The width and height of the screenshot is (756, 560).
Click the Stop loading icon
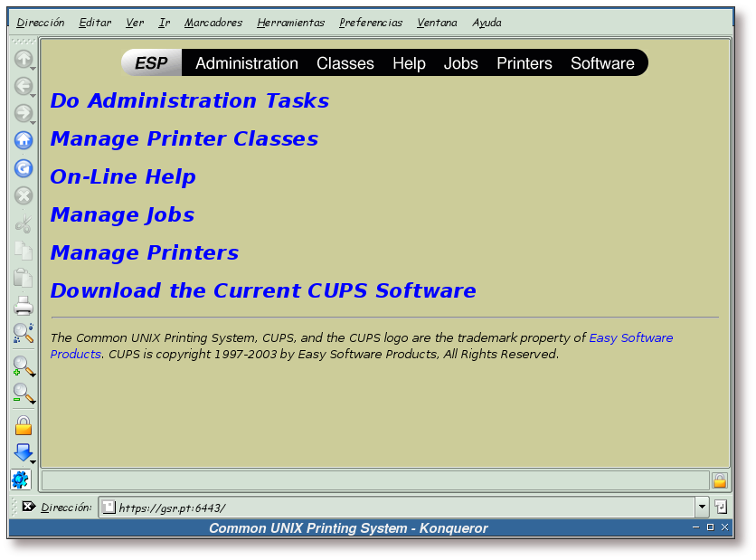(24, 195)
